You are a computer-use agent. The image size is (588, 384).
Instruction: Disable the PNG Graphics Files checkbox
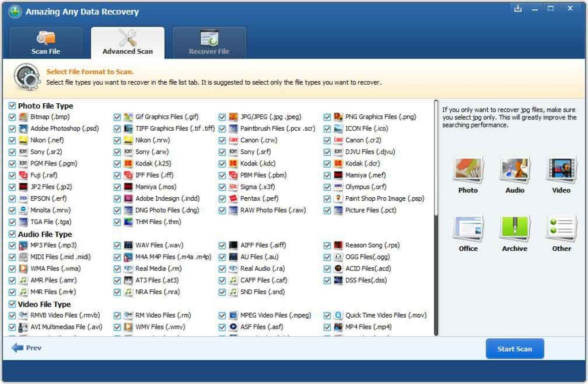pos(327,117)
